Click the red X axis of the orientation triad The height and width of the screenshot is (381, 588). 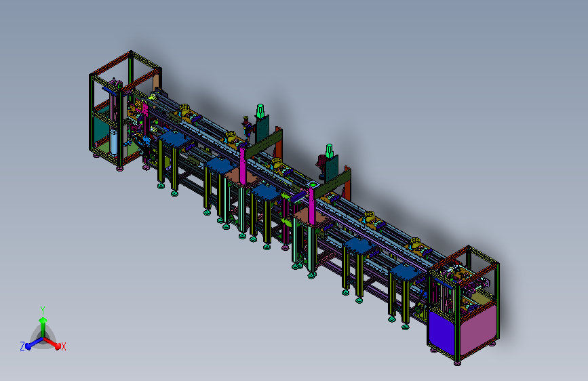tap(54, 344)
